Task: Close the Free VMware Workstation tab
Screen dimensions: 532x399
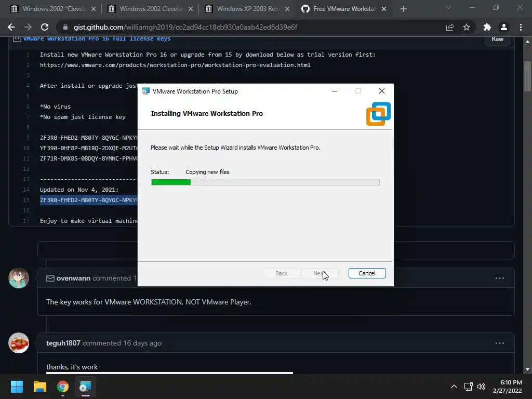Action: click(x=384, y=9)
